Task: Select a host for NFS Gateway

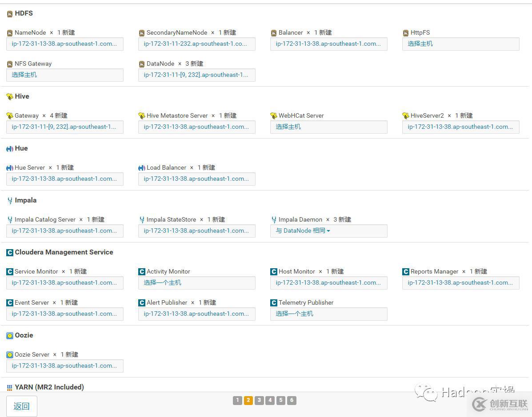Action: [65, 75]
